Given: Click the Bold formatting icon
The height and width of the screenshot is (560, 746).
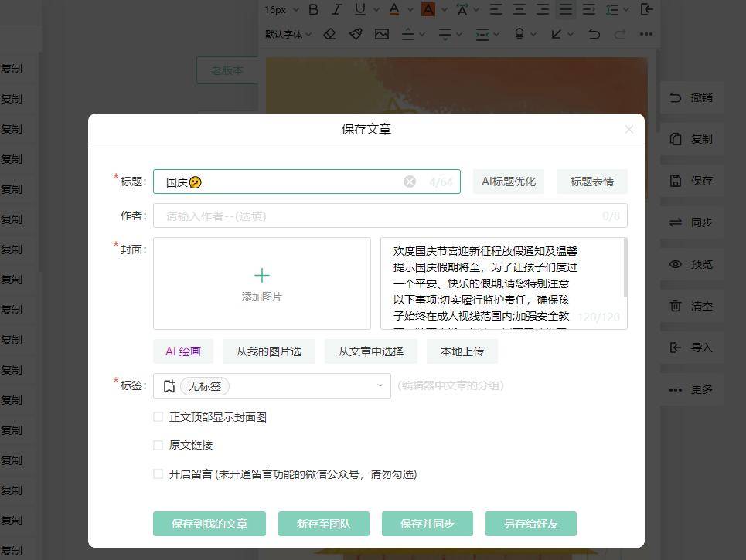Looking at the screenshot, I should point(313,10).
